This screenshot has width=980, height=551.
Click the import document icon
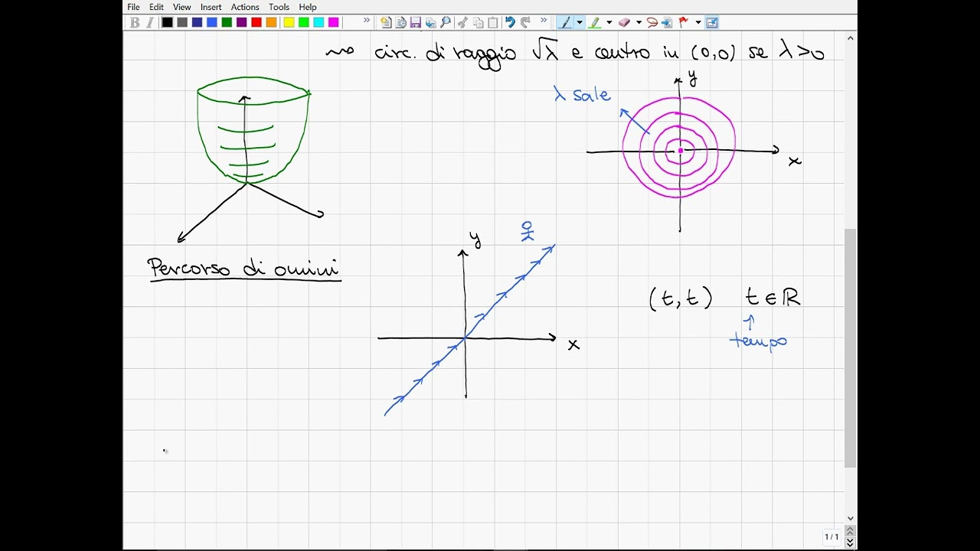(400, 23)
